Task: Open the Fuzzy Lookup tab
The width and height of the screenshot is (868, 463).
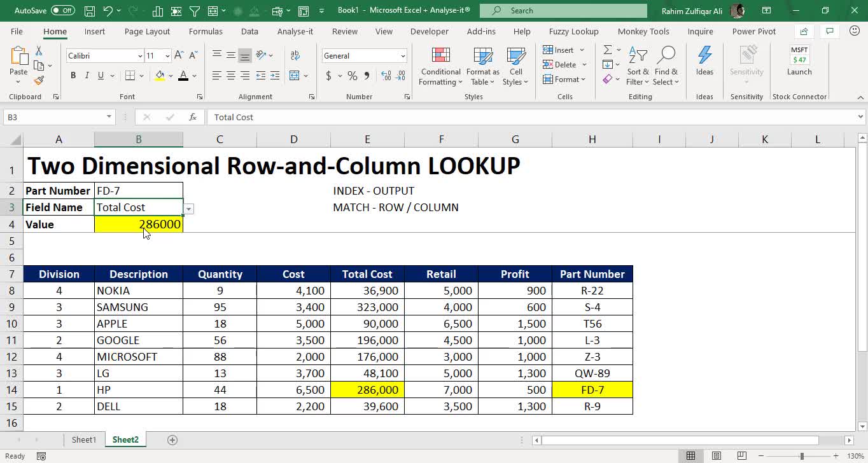Action: point(573,31)
